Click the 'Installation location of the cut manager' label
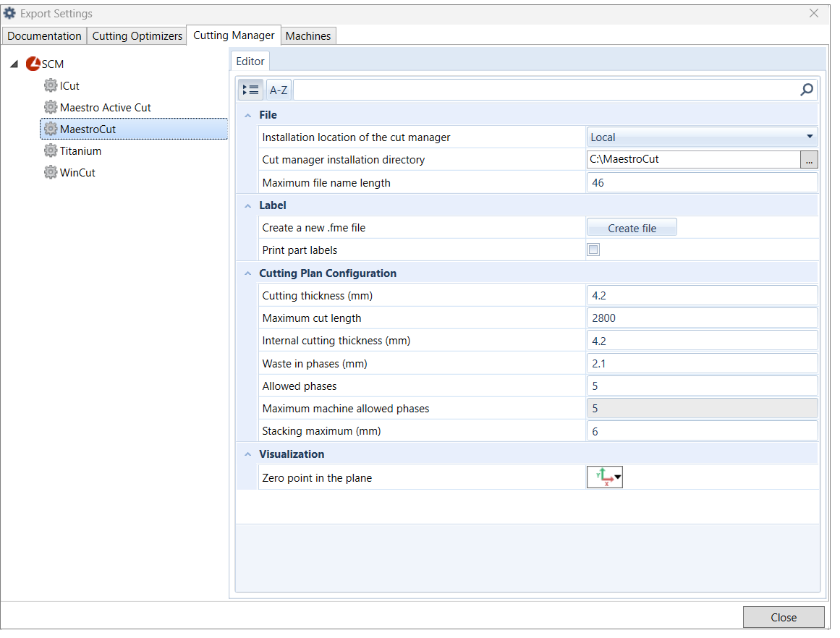The width and height of the screenshot is (840, 638). tap(356, 137)
